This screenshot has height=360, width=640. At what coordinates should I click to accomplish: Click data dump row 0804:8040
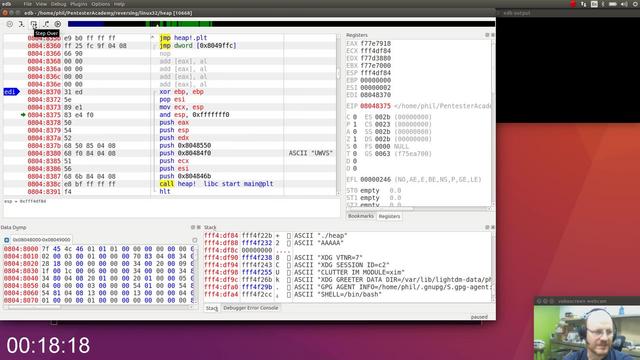click(99, 278)
